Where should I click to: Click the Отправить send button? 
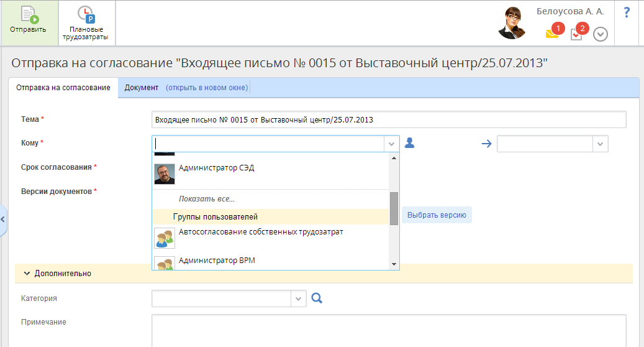tap(29, 22)
